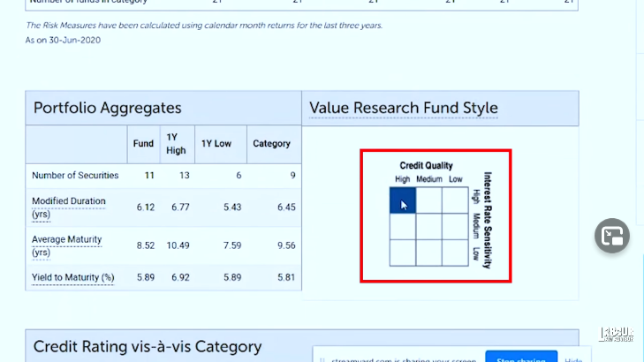Screen dimensions: 644x362
Task: Click the 1Y High column header
Action: (x=176, y=144)
